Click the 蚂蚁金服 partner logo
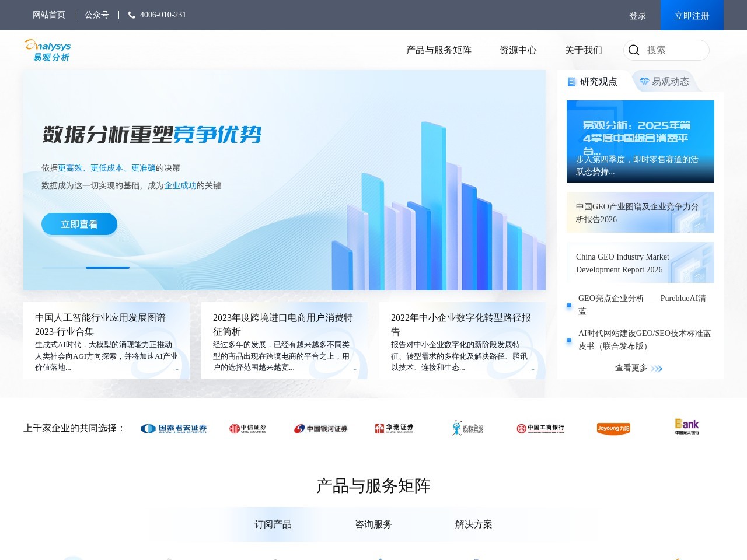The image size is (747, 560). [x=467, y=428]
